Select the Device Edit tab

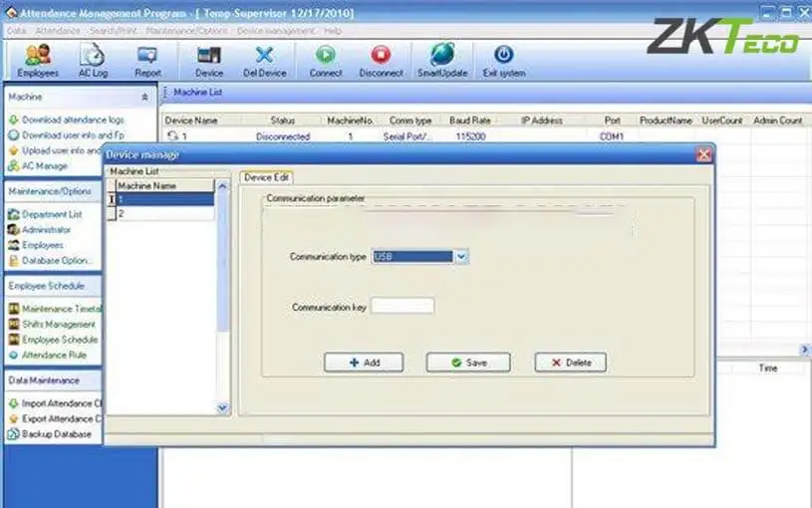coord(266,177)
